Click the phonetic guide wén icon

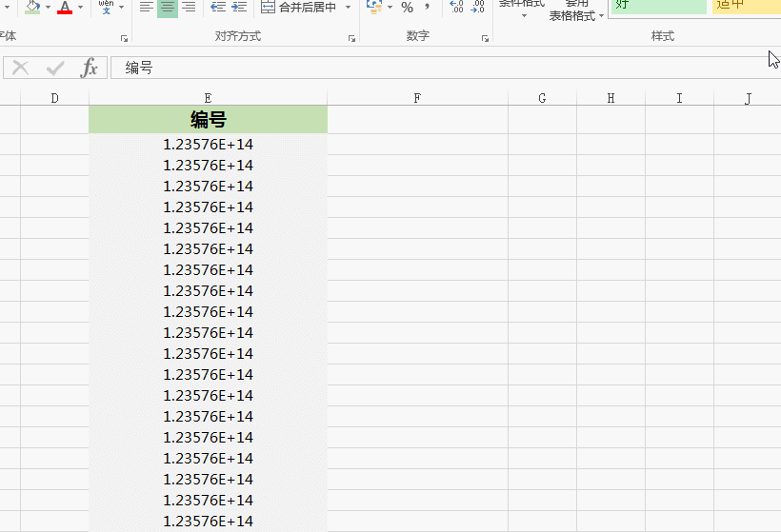[x=106, y=7]
